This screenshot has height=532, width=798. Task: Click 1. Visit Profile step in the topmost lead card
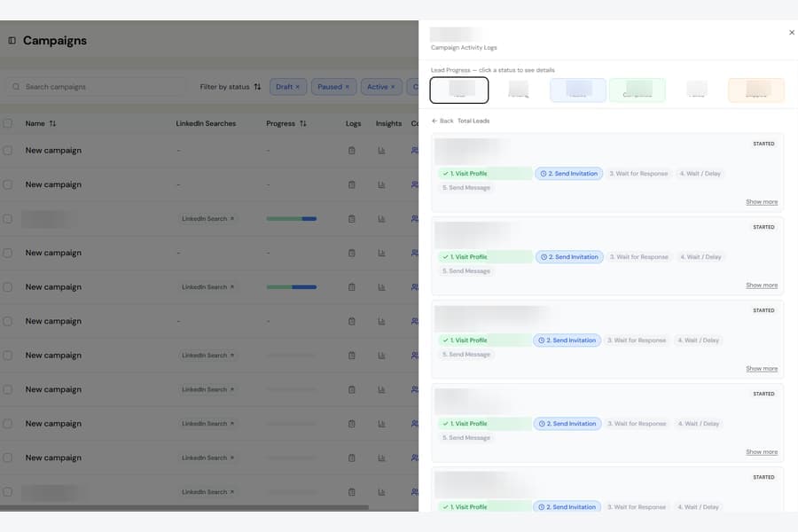(x=485, y=174)
